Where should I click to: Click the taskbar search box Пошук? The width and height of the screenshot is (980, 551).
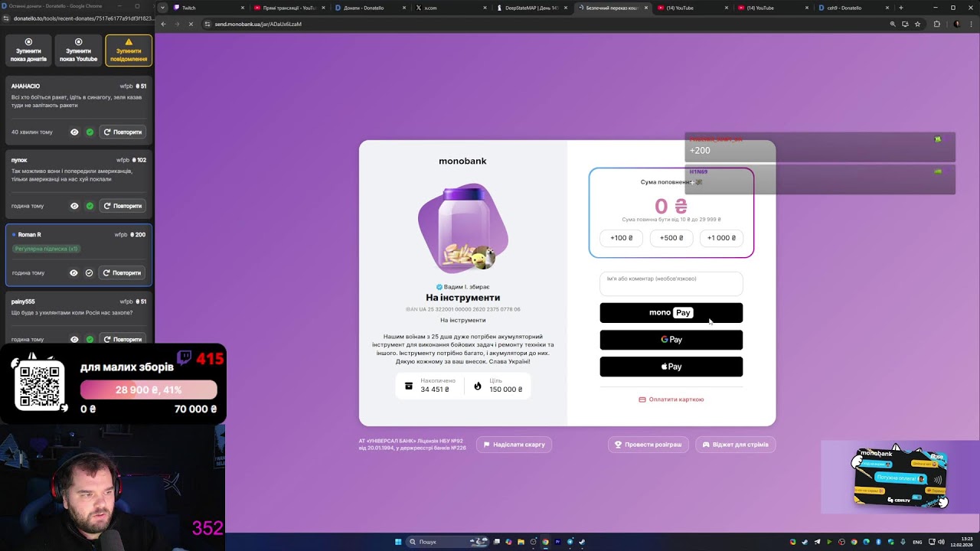coord(447,542)
